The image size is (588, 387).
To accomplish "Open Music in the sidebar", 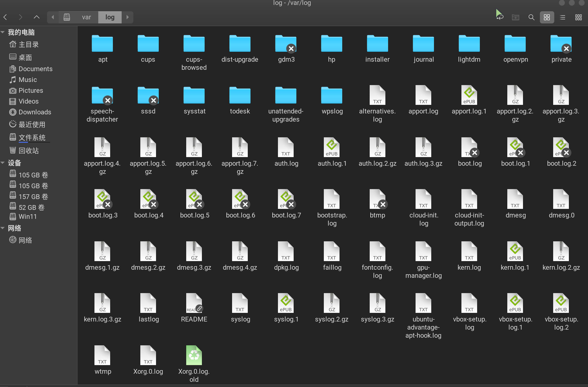I will (23, 80).
